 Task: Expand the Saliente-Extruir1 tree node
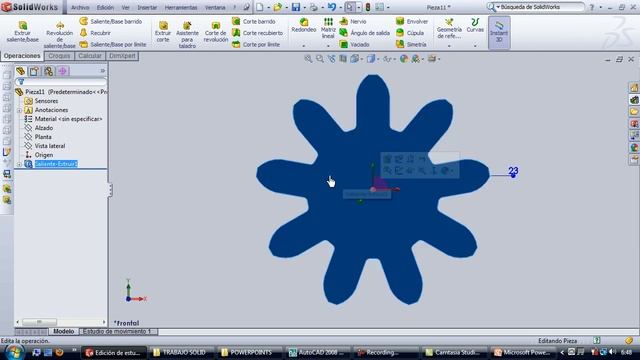point(19,164)
